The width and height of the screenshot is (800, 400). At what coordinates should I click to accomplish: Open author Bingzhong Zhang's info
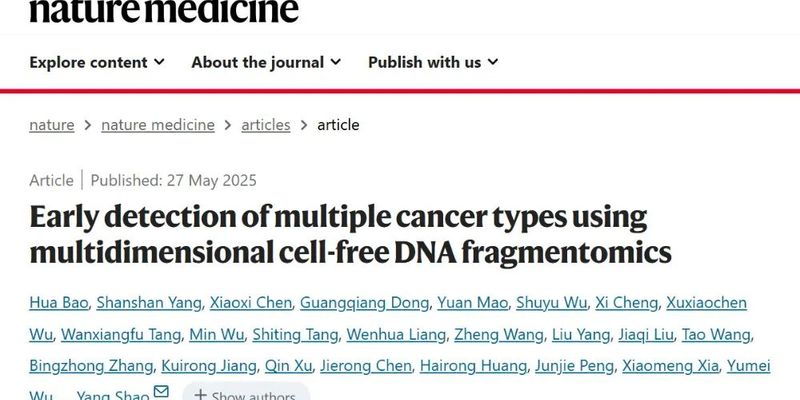click(91, 366)
